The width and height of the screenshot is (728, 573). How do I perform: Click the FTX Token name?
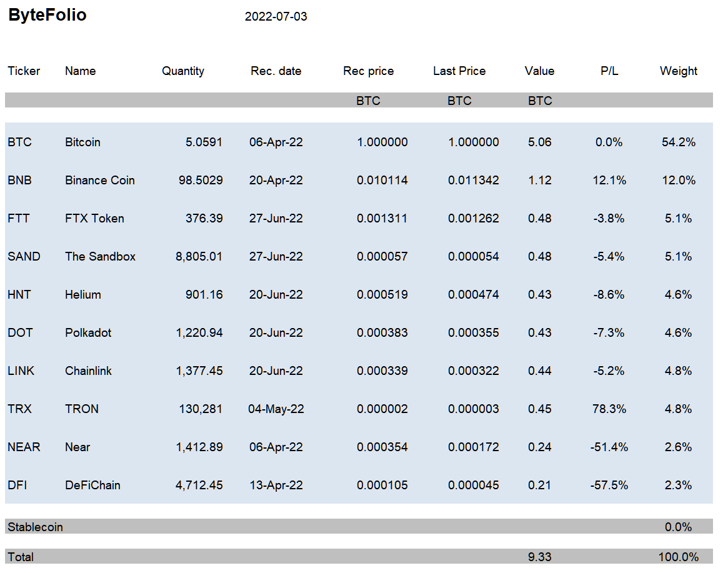[95, 218]
